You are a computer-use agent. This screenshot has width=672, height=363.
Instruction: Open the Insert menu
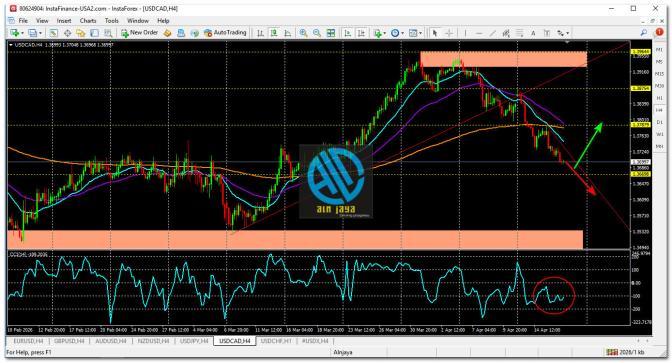coord(64,21)
